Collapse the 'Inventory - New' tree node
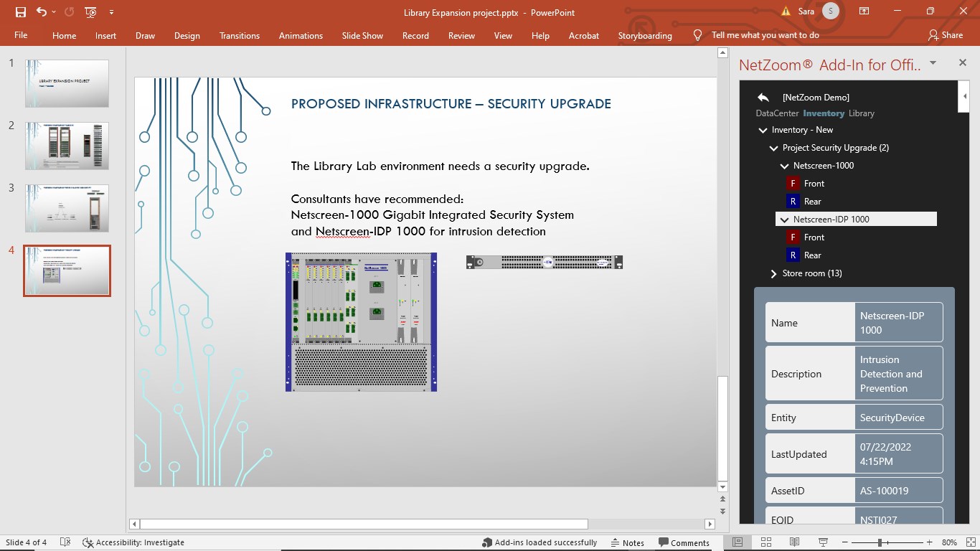 tap(763, 130)
